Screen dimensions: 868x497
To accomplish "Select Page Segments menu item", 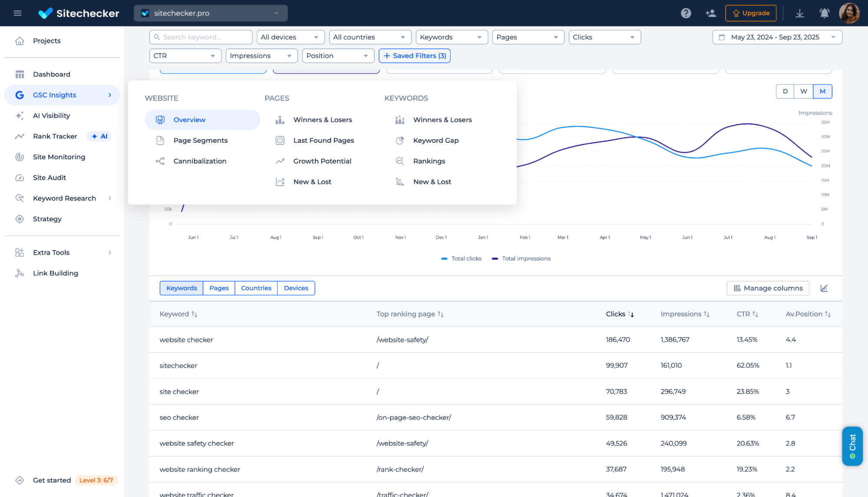I will click(200, 140).
